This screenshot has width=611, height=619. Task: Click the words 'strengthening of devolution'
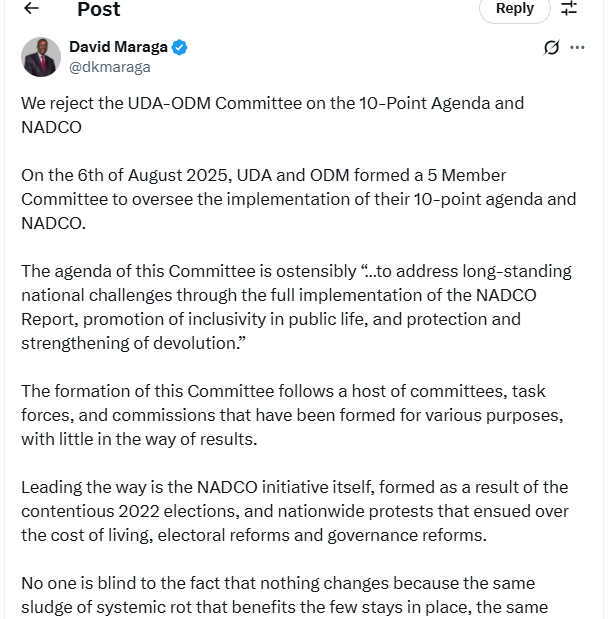click(127, 343)
